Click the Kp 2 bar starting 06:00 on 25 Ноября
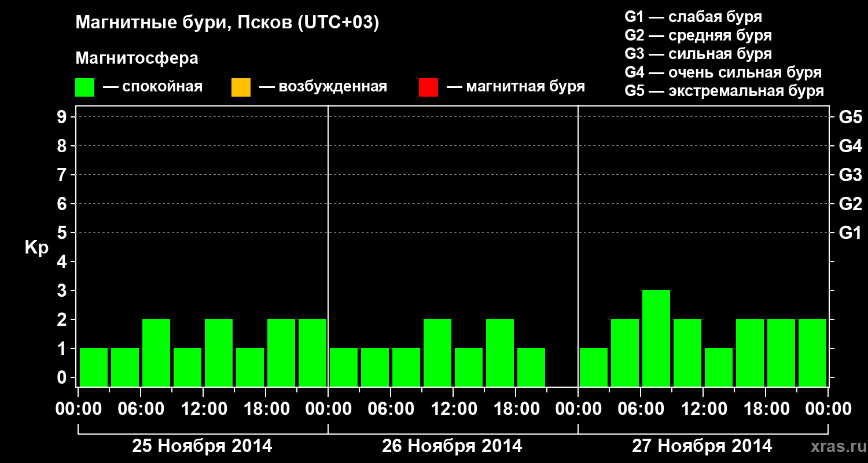Screen dimensions: 868x463 156,352
